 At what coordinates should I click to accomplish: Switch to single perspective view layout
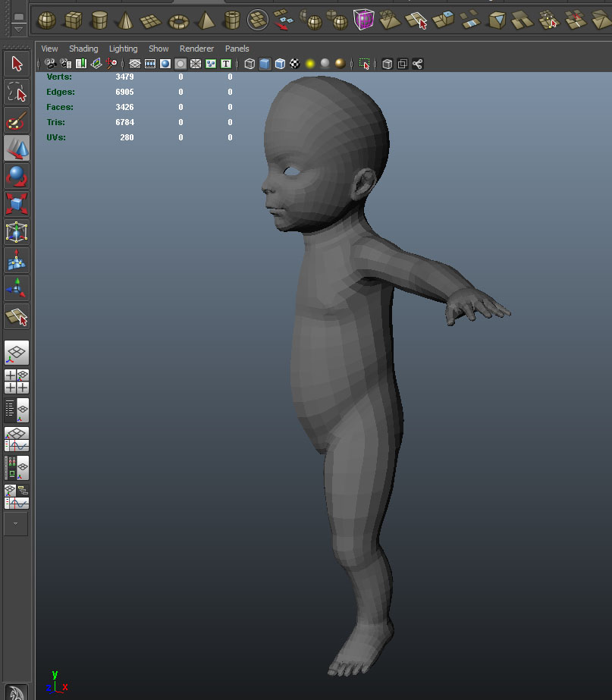[x=17, y=353]
